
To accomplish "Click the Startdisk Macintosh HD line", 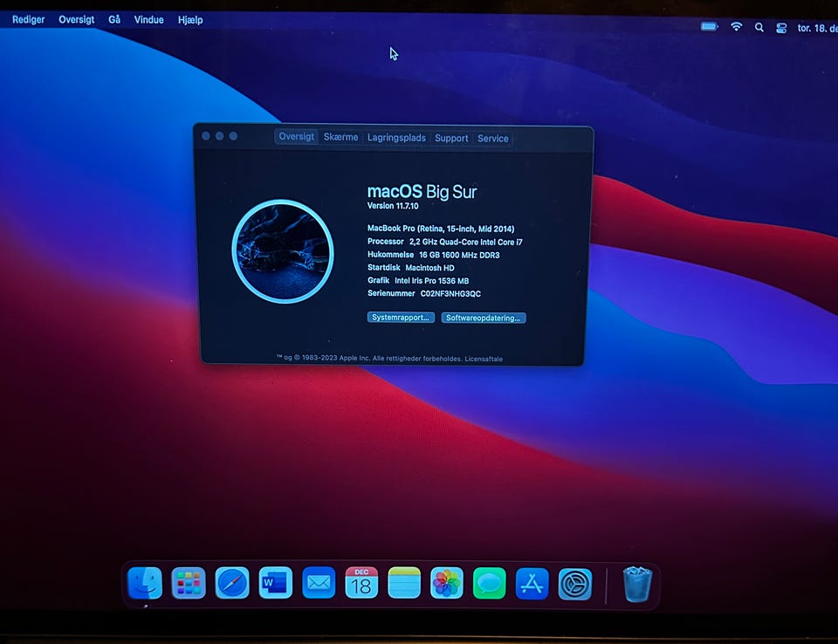I will 411,267.
